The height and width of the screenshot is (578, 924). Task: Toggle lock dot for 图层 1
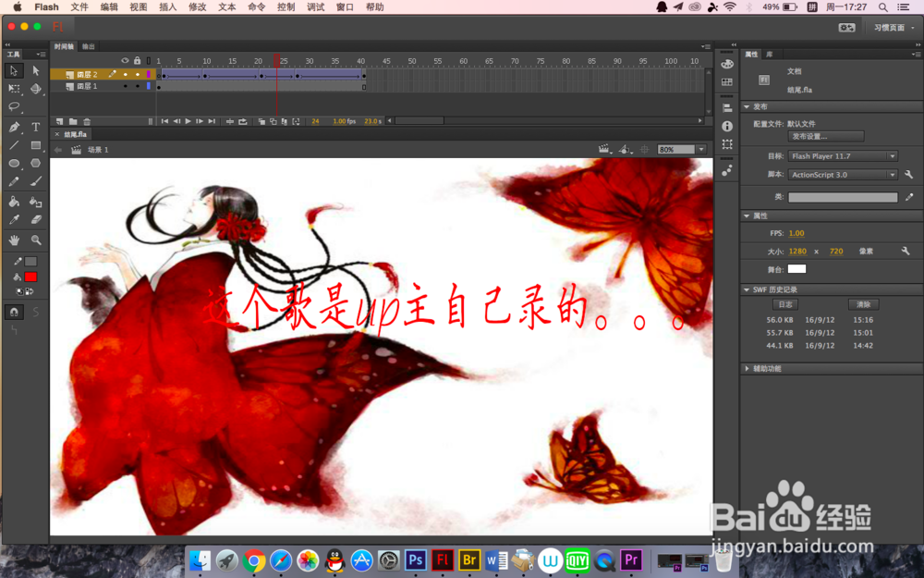point(138,86)
